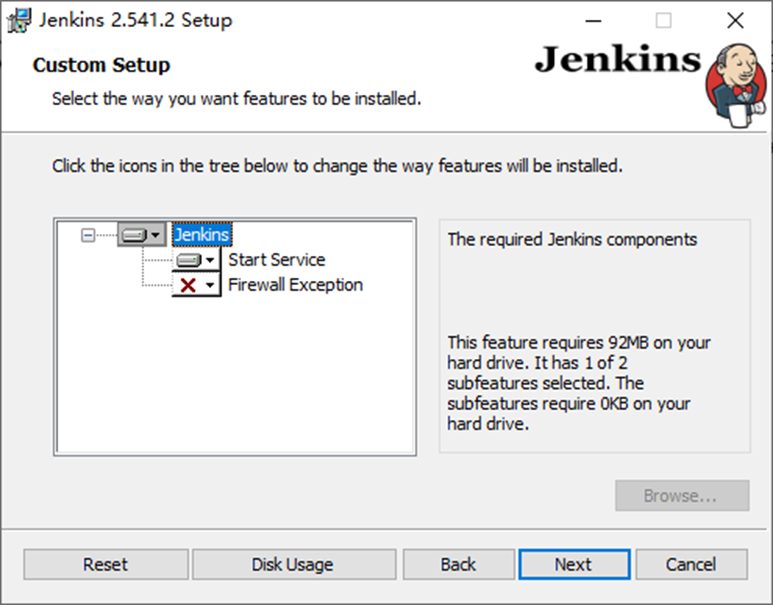Go Back to previous setup step

(x=458, y=564)
